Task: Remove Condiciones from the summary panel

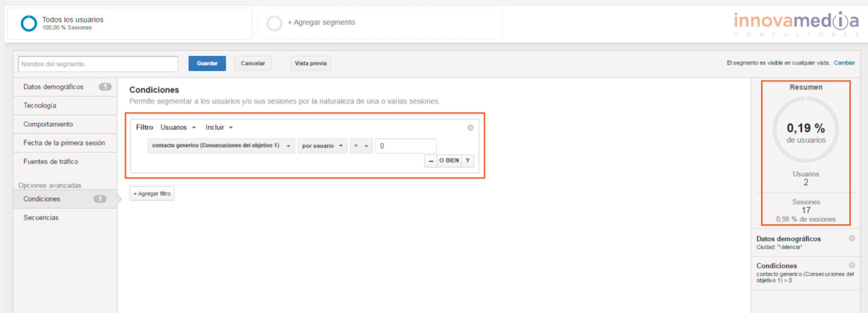Action: [852, 265]
